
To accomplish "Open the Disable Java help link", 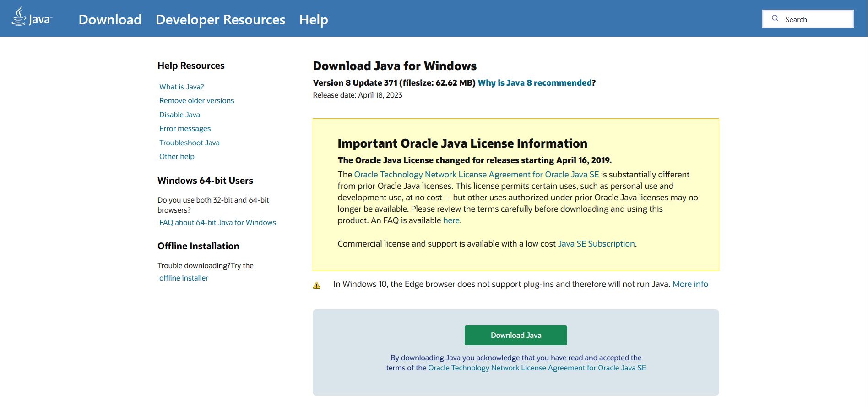I will click(179, 115).
